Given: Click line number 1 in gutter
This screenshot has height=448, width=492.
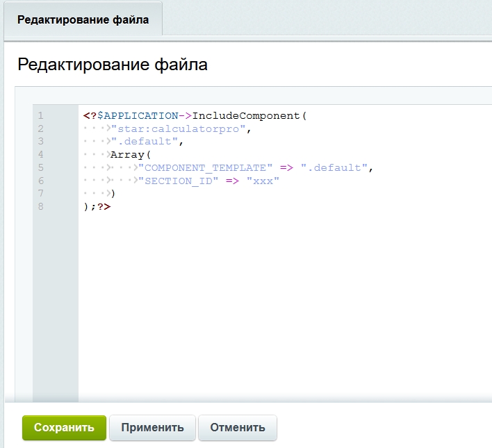Looking at the screenshot, I should click(41, 115).
